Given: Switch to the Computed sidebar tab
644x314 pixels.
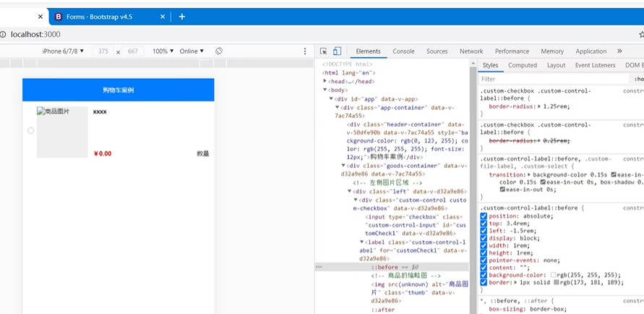Looking at the screenshot, I should pyautogui.click(x=523, y=65).
